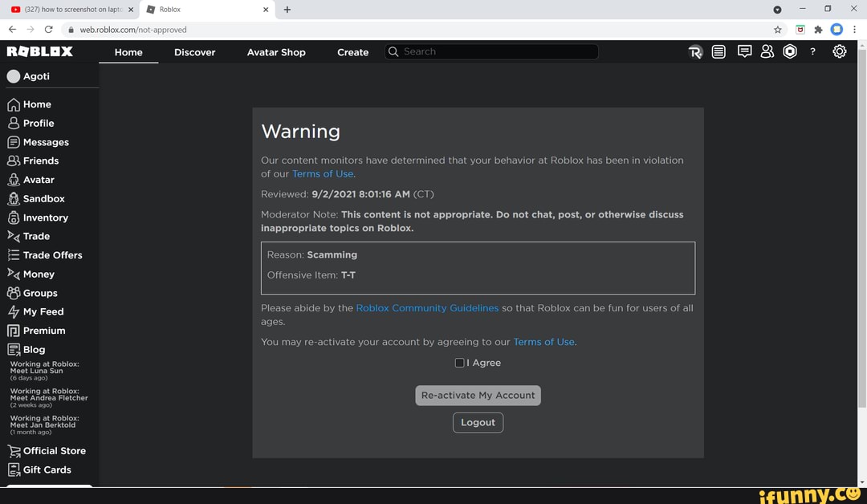Open a new browser tab
The height and width of the screenshot is (504, 867).
click(287, 10)
